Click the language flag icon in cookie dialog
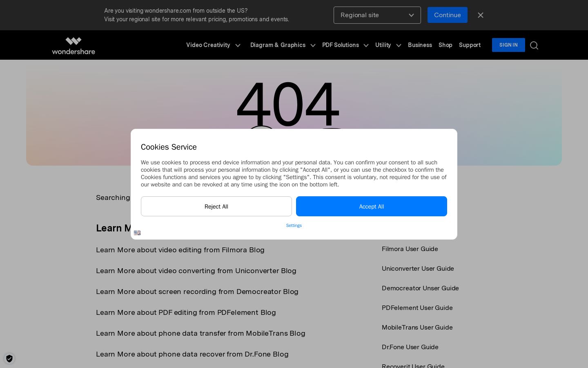The width and height of the screenshot is (588, 368). click(137, 233)
